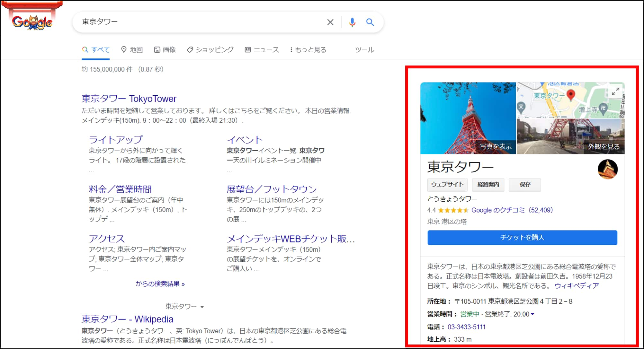Open the ショッピング tab
Screen dimensions: 644x349
(210, 50)
